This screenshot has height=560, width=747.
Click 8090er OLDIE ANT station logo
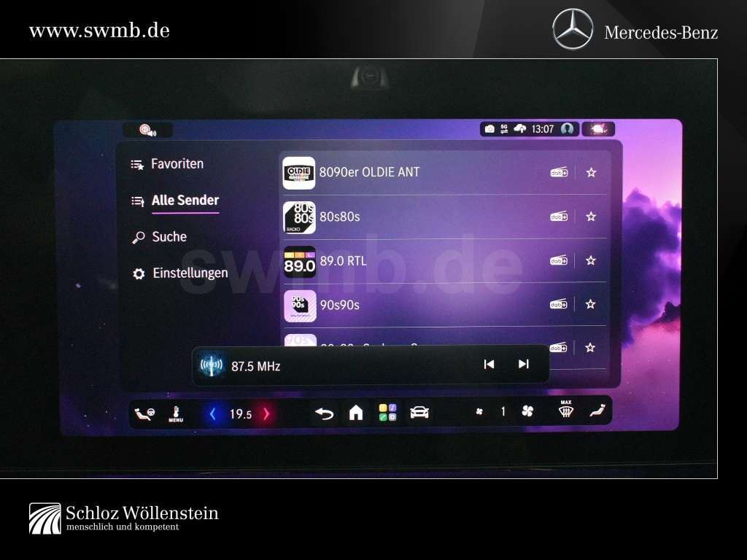coord(299,173)
